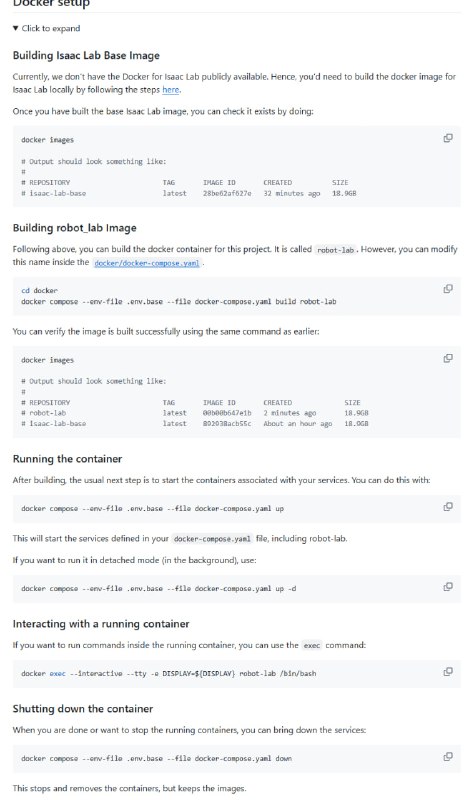The width and height of the screenshot is (474, 800).
Task: Click inside the docker exec code block
Action: (236, 673)
